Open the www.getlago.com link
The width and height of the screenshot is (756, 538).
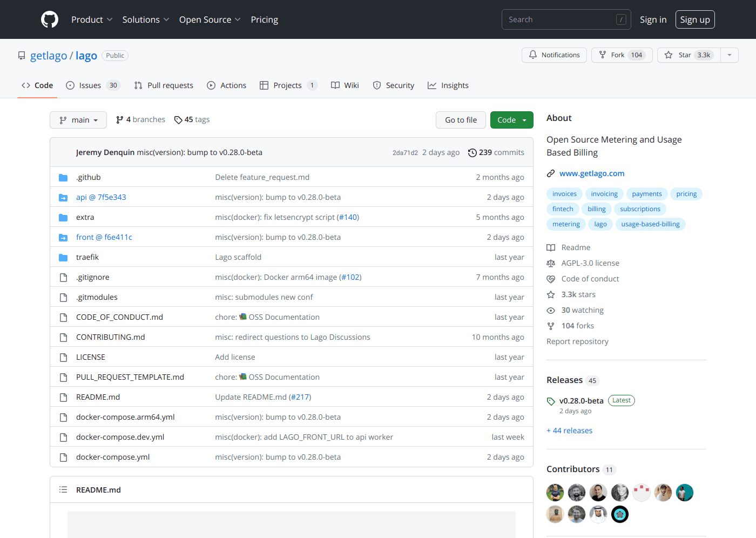point(592,173)
